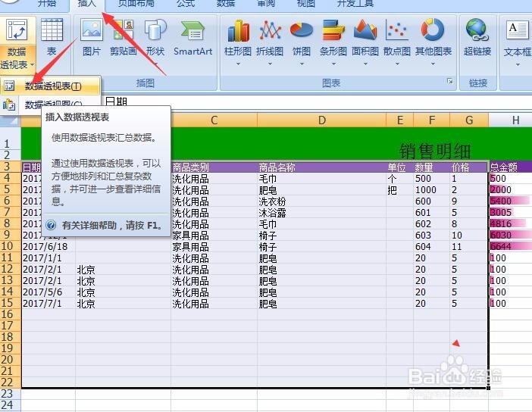Click the Shapes (形状) icon
The width and height of the screenshot is (532, 412).
point(155,30)
